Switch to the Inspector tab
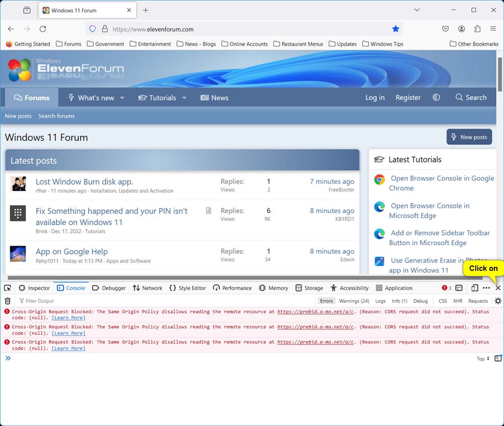 (34, 288)
